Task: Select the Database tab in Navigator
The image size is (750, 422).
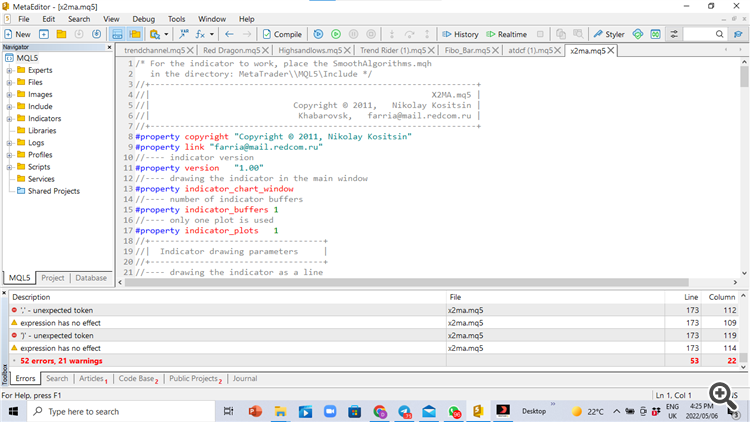Action: click(x=91, y=278)
